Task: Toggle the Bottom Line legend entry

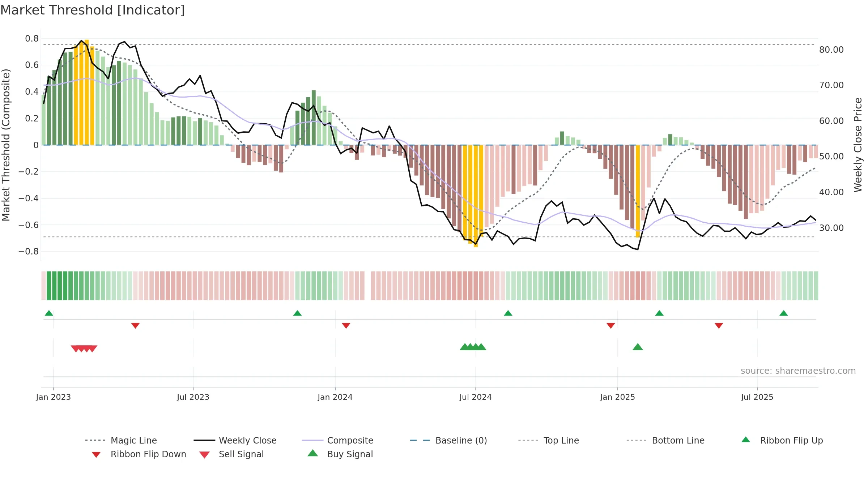Action: (665, 440)
